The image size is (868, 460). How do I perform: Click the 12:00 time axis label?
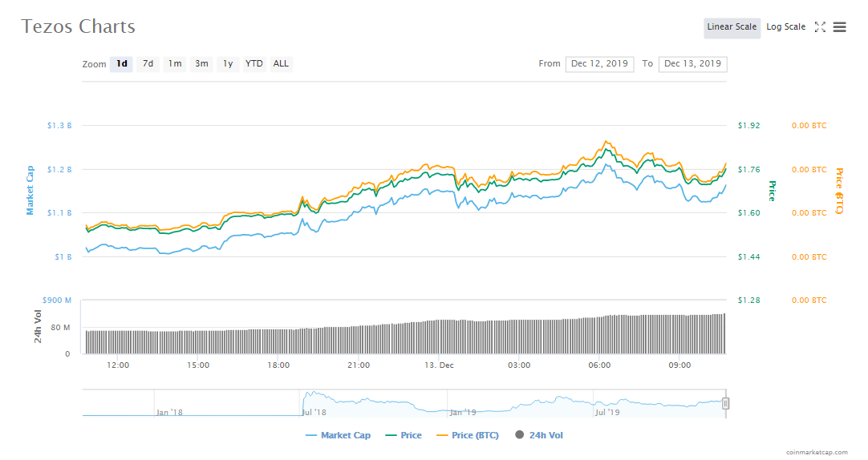pyautogui.click(x=118, y=365)
